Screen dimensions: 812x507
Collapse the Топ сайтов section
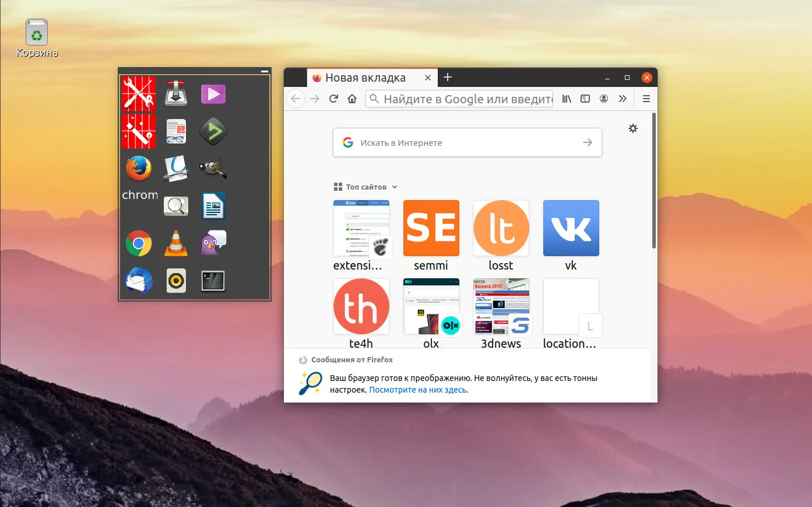point(365,187)
